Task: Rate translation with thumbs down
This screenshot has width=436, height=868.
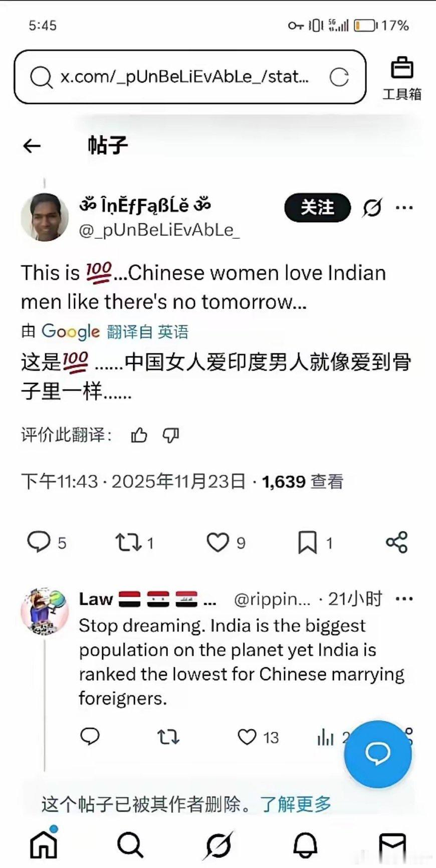Action: 171,436
